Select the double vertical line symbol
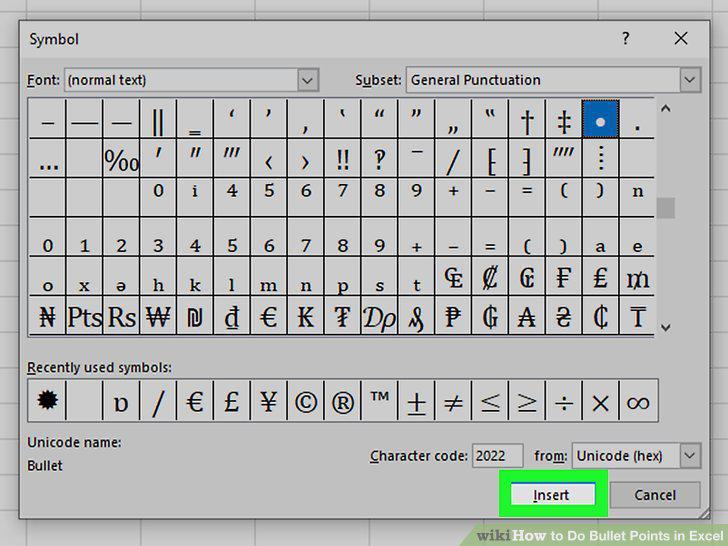This screenshot has width=728, height=546. [x=158, y=119]
